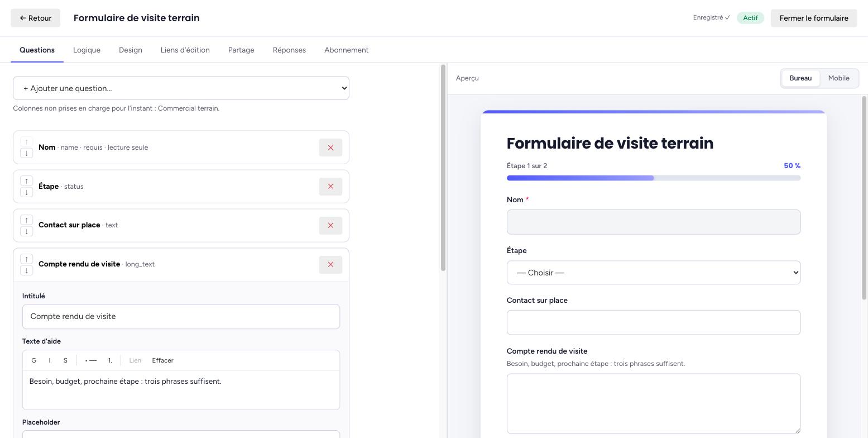
Task: Open the Étape Choisir dropdown in preview
Action: coord(654,273)
